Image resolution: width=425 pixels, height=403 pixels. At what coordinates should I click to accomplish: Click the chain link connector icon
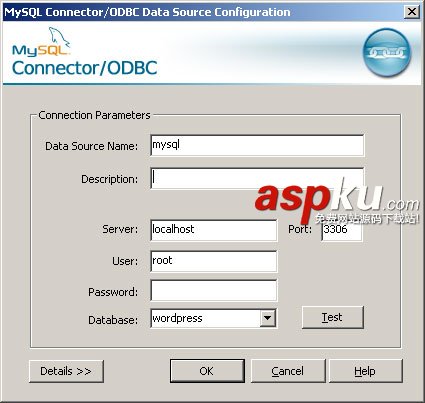[x=387, y=52]
